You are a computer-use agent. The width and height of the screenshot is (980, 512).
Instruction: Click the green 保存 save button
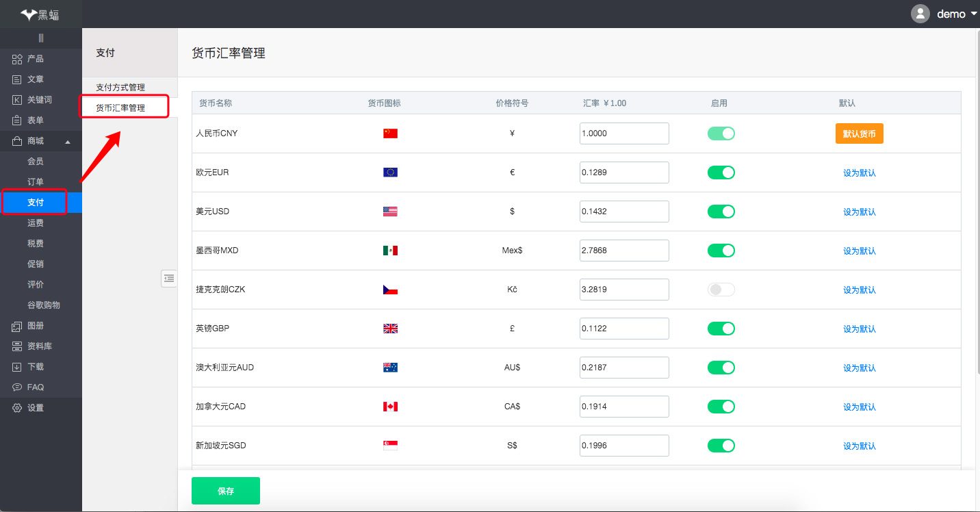tap(225, 491)
